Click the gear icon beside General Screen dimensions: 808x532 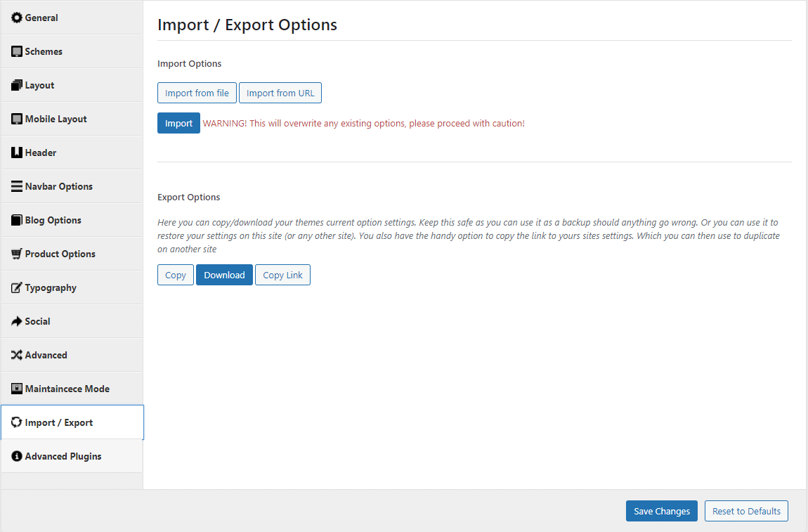(17, 18)
